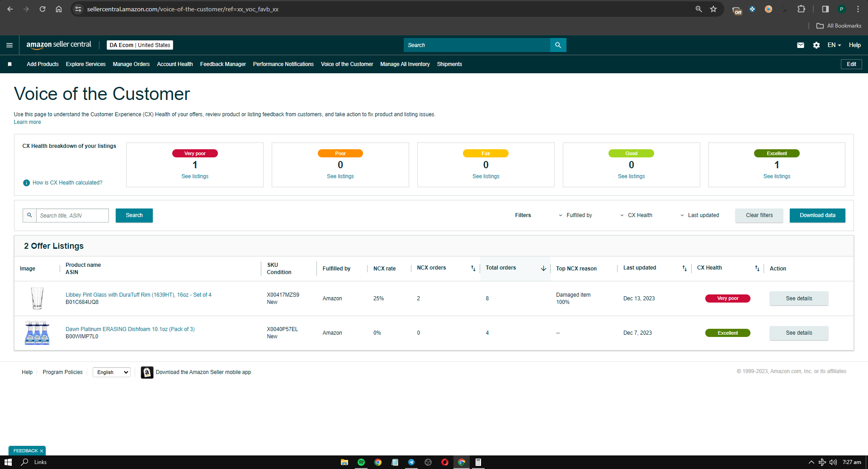Open the Calculator from the taskbar
The height and width of the screenshot is (469, 868).
coord(478,462)
